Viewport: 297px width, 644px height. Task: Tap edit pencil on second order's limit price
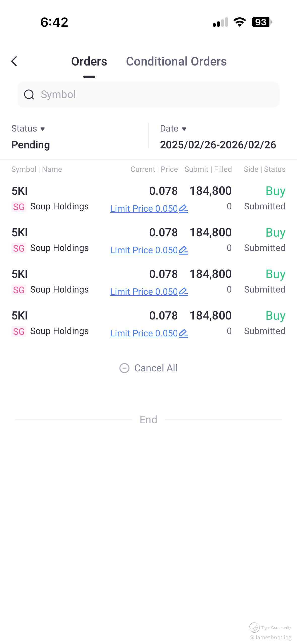pos(183,250)
